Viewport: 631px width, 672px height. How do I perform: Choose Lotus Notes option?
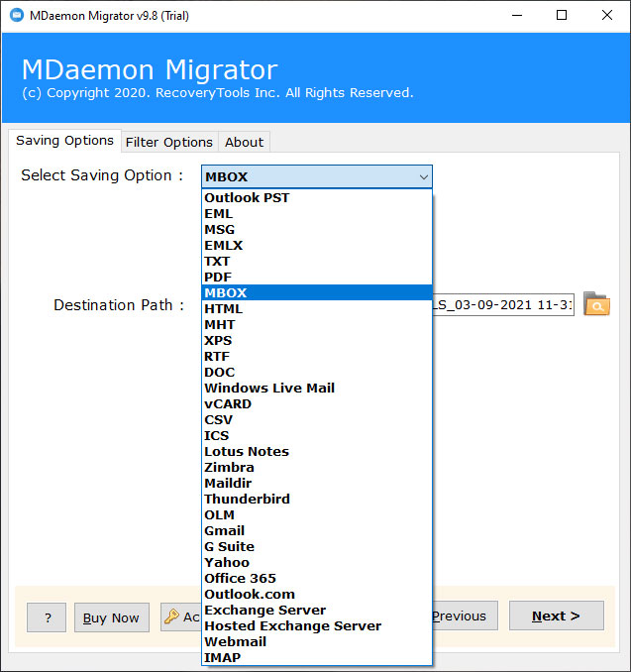(317, 451)
